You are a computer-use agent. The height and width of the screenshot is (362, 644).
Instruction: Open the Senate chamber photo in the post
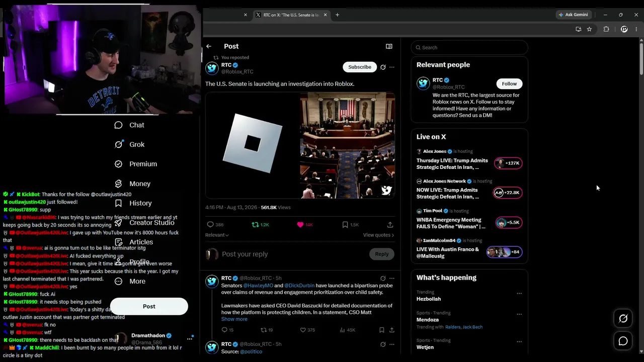pos(348,145)
